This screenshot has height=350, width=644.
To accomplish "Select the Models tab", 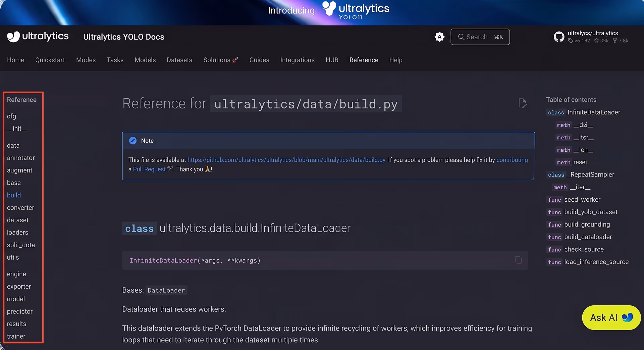I will click(145, 60).
